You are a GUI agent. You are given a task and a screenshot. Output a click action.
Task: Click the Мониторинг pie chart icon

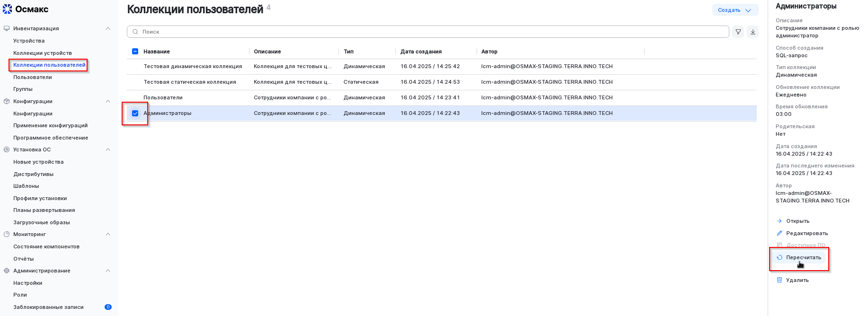pos(7,234)
